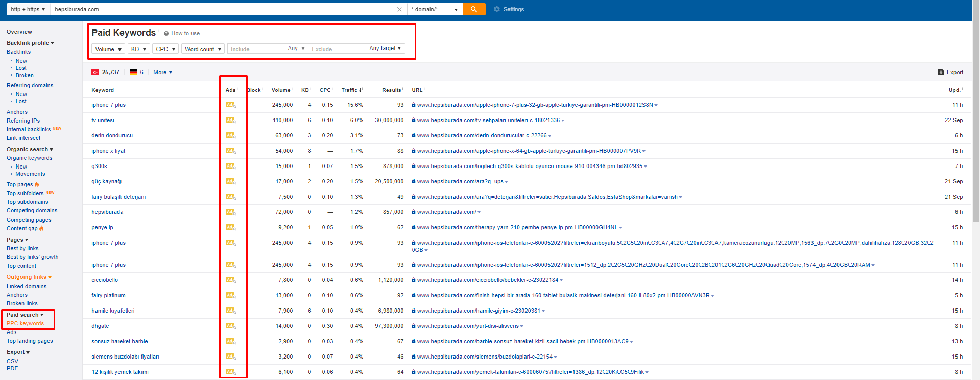This screenshot has height=380, width=980.
Task: Click the How to use help icon
Action: [166, 34]
